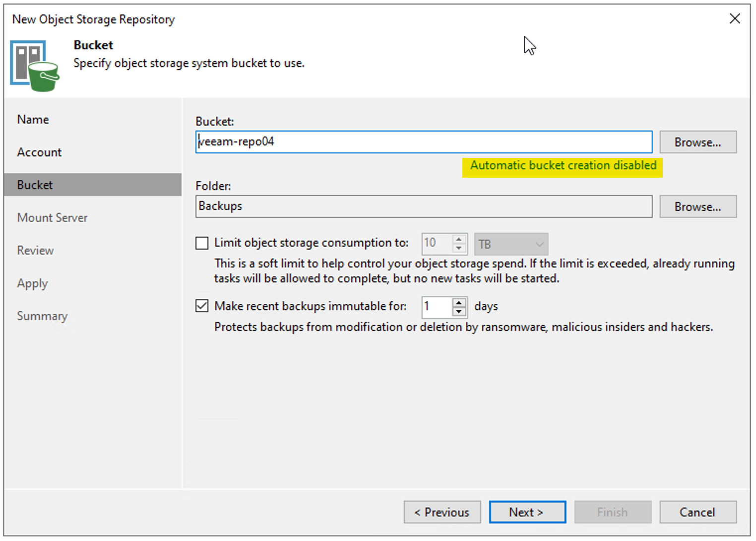Increment the storage consumption limit value

(x=459, y=239)
